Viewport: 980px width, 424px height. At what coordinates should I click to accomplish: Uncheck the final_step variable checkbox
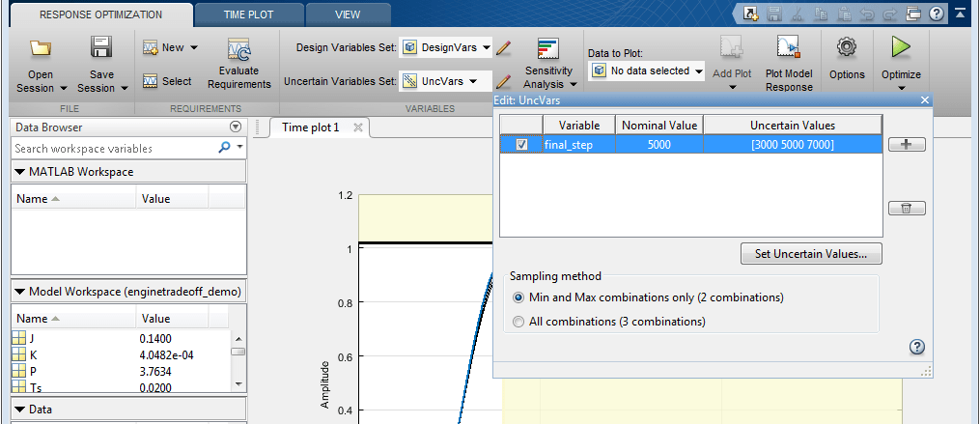(522, 145)
